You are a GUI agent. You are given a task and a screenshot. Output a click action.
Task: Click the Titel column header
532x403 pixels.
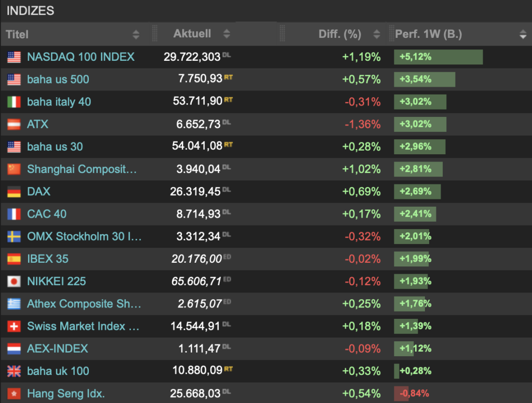[17, 34]
